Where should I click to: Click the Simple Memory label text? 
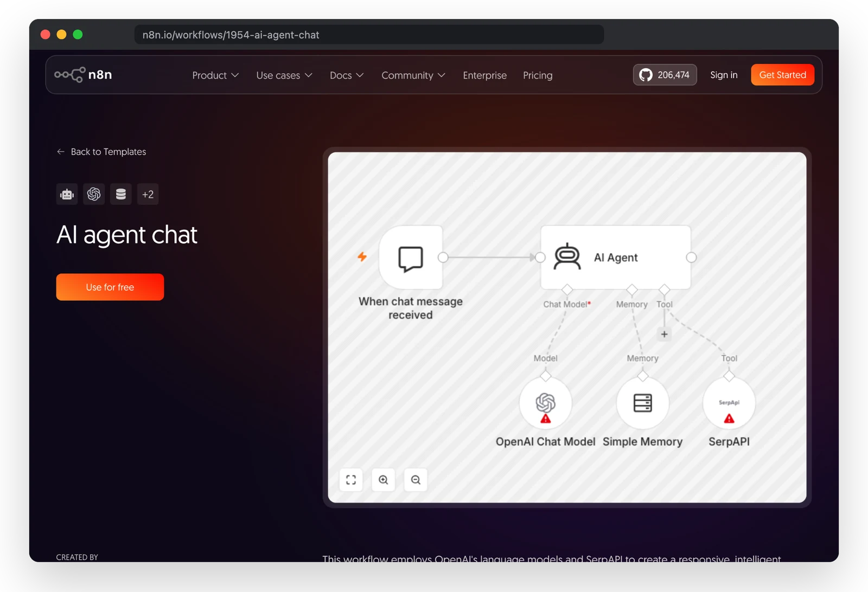643,442
